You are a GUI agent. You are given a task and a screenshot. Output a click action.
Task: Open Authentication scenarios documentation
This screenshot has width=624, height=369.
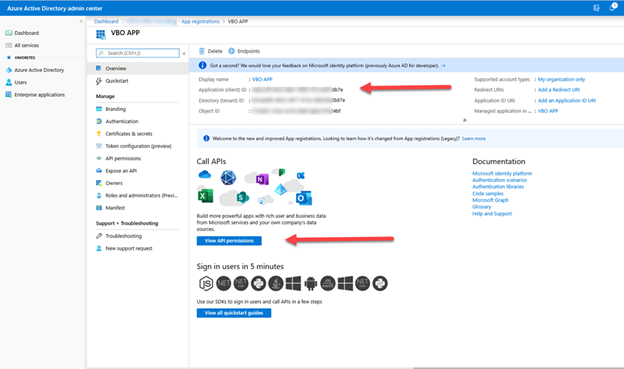(x=499, y=180)
